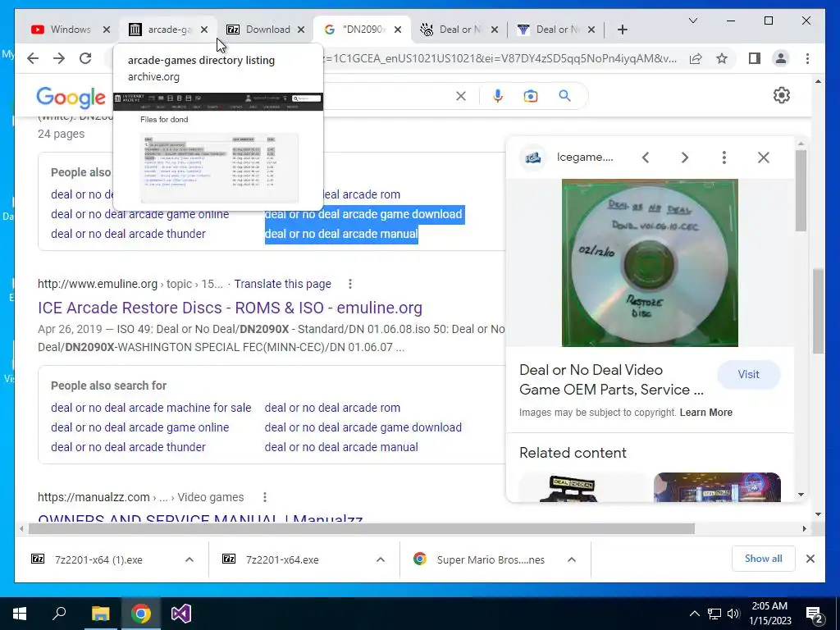Expand options for 7z2201-x64 (1).exe download

coord(189,559)
